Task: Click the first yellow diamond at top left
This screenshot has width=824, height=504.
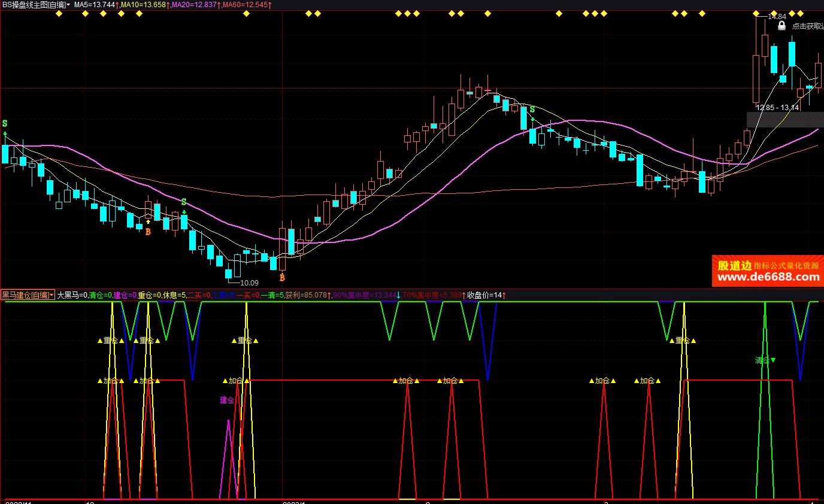Action: [59, 13]
